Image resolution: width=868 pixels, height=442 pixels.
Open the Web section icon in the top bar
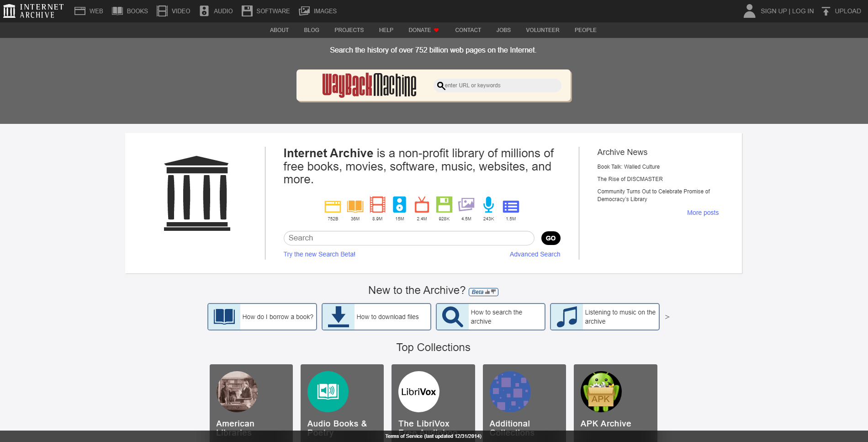point(80,11)
